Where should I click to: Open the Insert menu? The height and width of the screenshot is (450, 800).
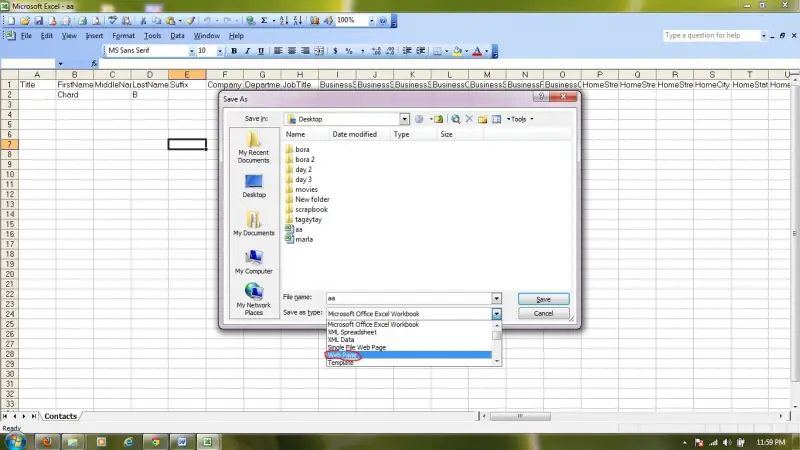point(94,36)
